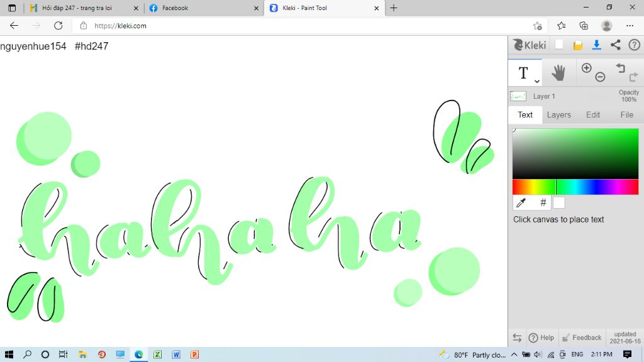Open browser settings and more menu
This screenshot has width=644, height=362.
[630, 26]
